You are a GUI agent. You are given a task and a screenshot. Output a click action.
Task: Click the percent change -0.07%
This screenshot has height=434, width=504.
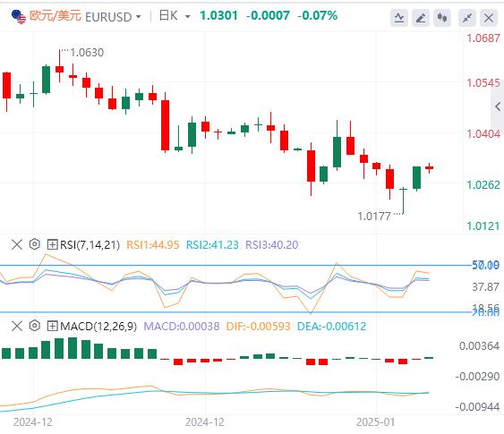coord(318,15)
